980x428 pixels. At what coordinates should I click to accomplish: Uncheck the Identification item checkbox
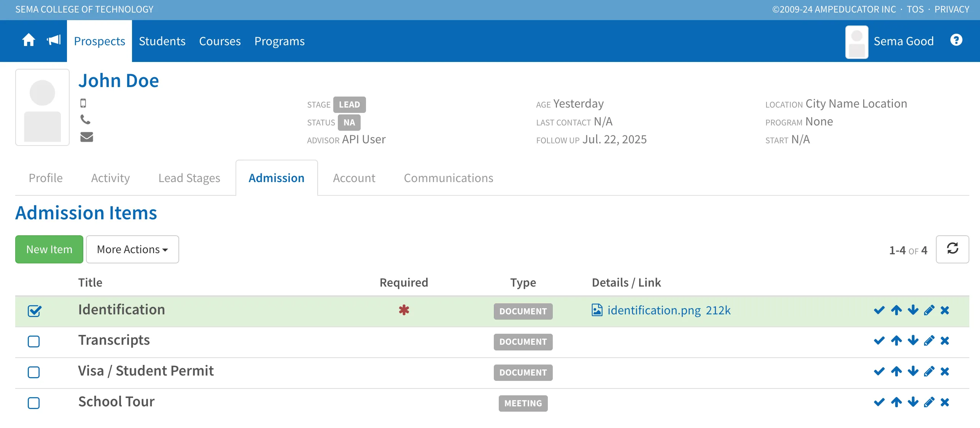pyautogui.click(x=34, y=311)
